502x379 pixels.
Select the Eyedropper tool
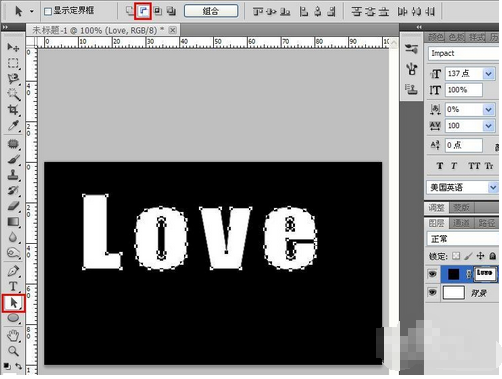pyautogui.click(x=13, y=126)
